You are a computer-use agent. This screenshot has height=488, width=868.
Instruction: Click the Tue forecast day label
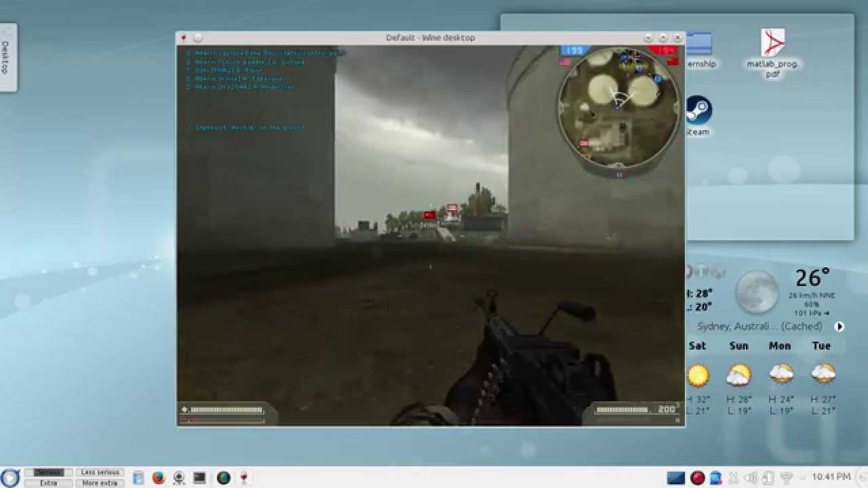pyautogui.click(x=821, y=346)
